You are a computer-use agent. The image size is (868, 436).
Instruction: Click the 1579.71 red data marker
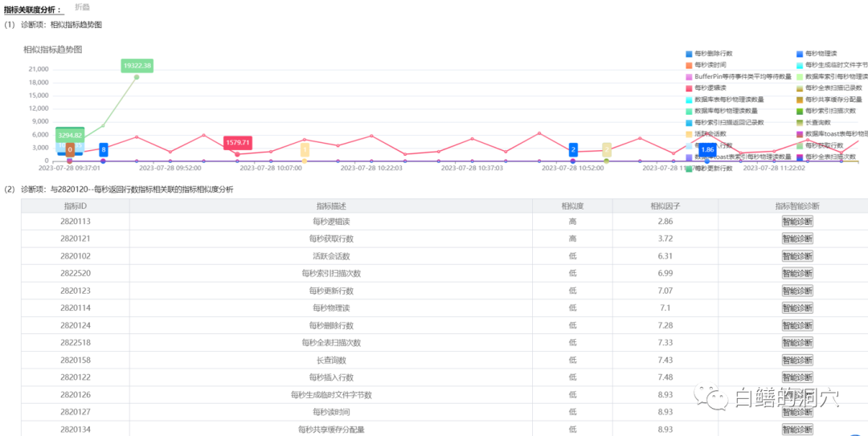(237, 143)
